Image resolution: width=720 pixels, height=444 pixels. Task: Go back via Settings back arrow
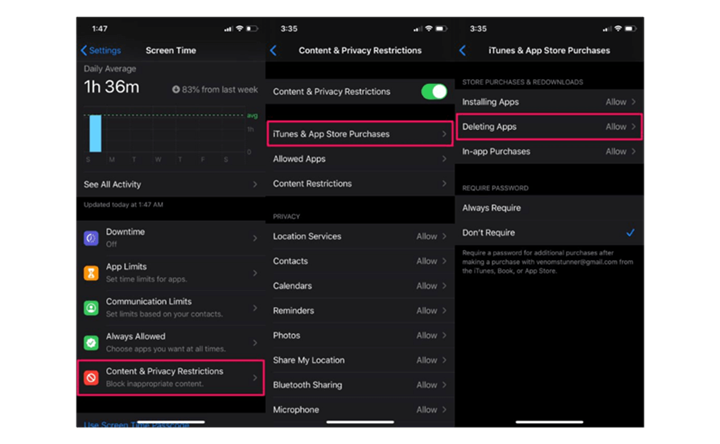coord(84,51)
